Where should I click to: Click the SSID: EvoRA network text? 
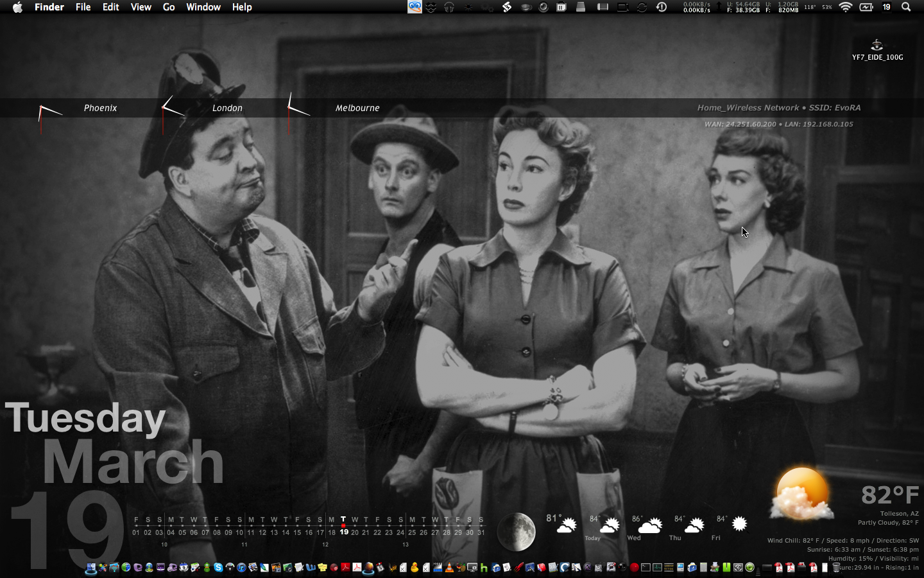click(x=835, y=108)
